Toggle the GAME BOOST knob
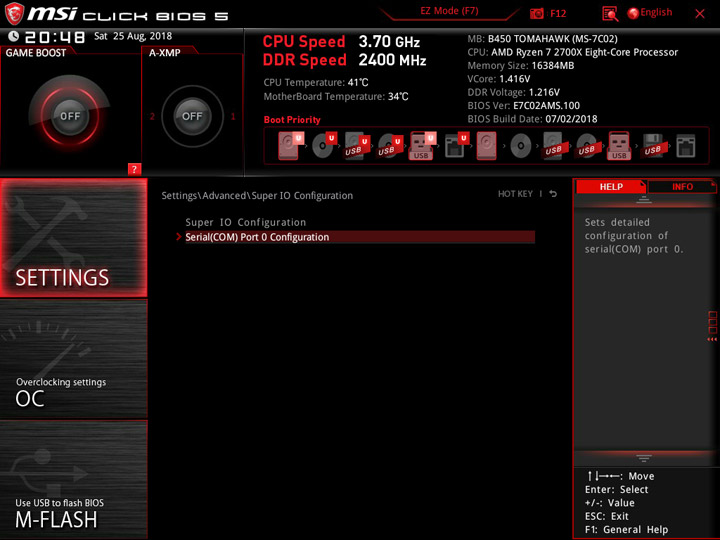This screenshot has height=540, width=720. point(70,116)
